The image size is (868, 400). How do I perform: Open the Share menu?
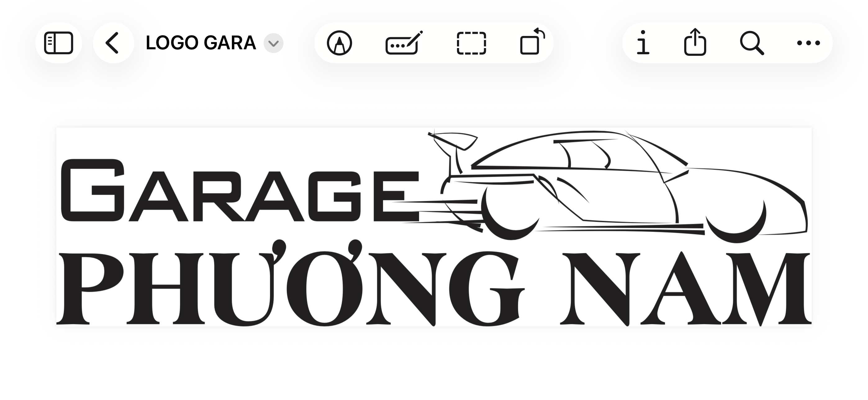coord(695,42)
